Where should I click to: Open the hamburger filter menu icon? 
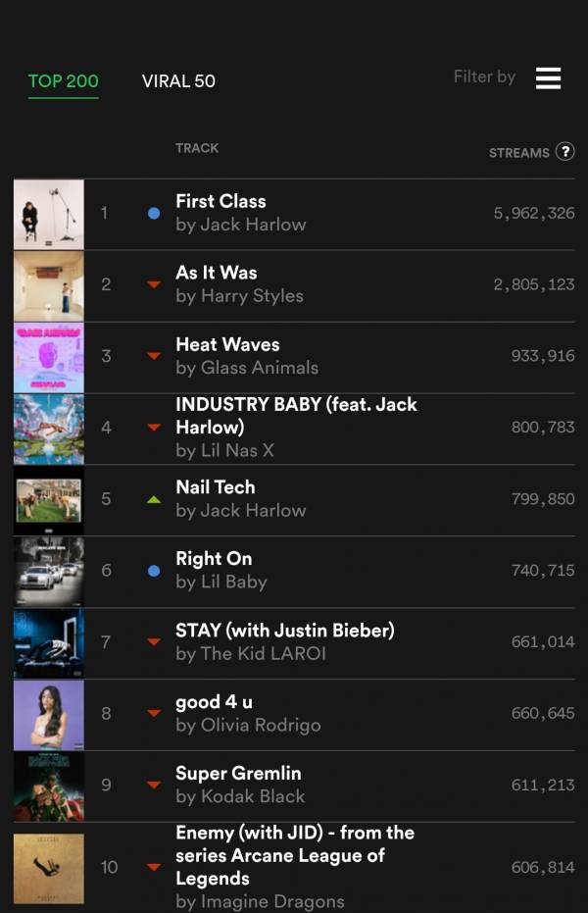click(x=548, y=78)
